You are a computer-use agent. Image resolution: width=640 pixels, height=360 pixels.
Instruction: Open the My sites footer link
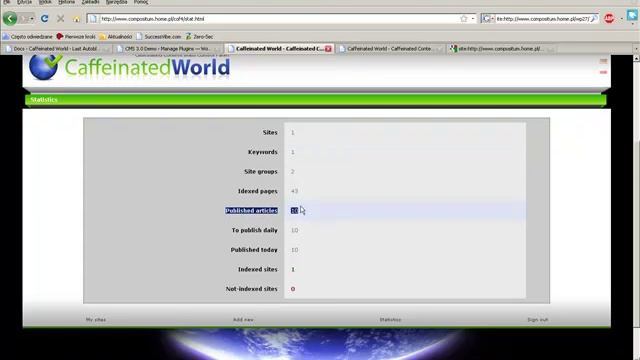click(x=96, y=320)
